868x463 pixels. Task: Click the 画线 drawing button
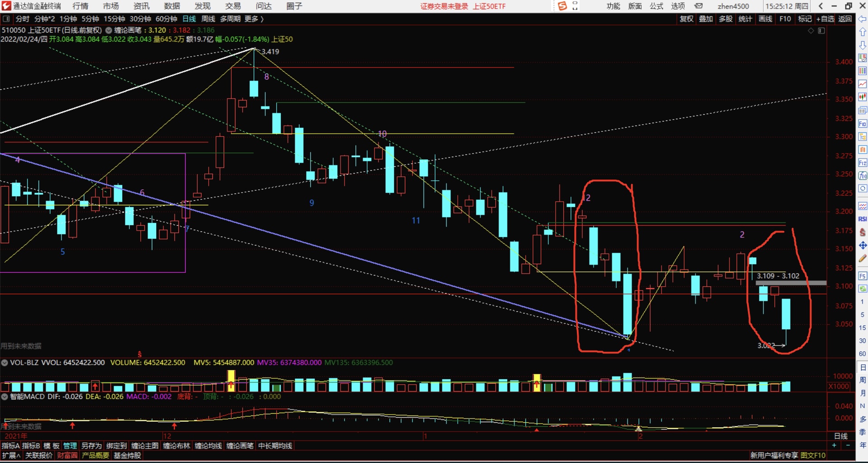[x=766, y=19]
